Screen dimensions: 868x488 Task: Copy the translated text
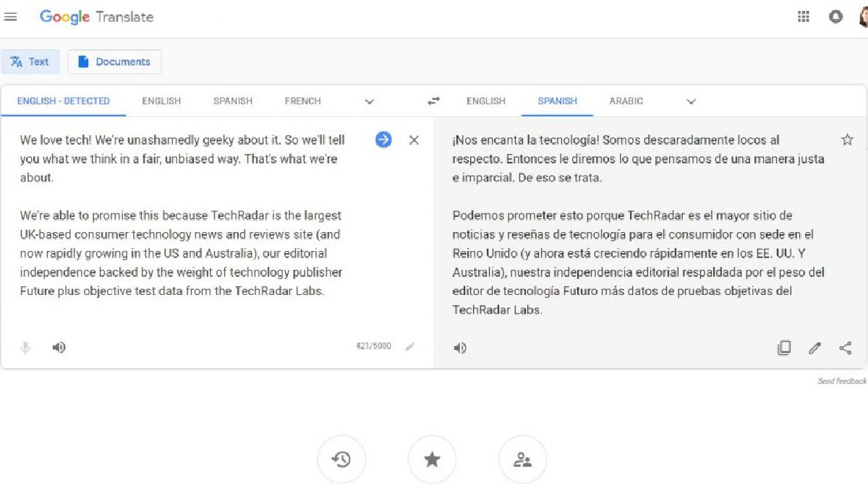[784, 348]
